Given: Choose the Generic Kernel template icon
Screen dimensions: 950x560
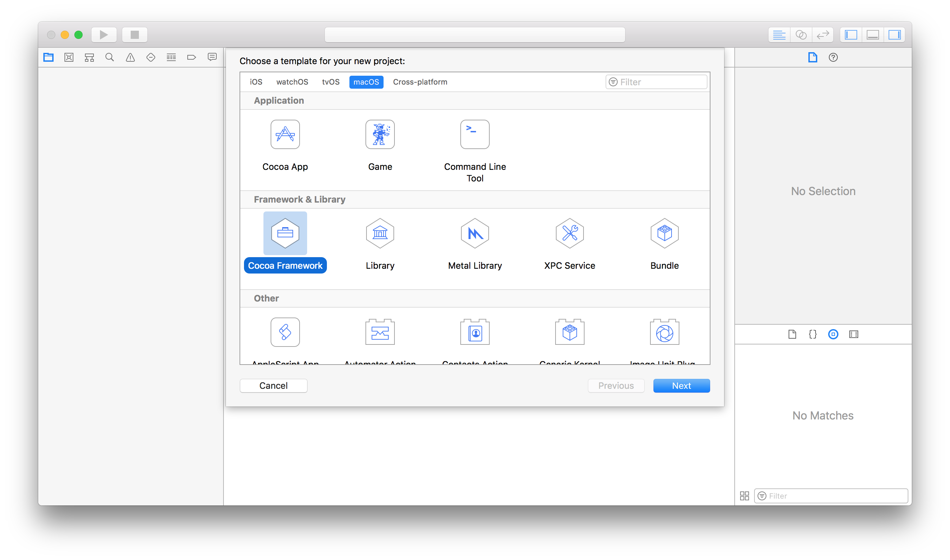Looking at the screenshot, I should [570, 332].
